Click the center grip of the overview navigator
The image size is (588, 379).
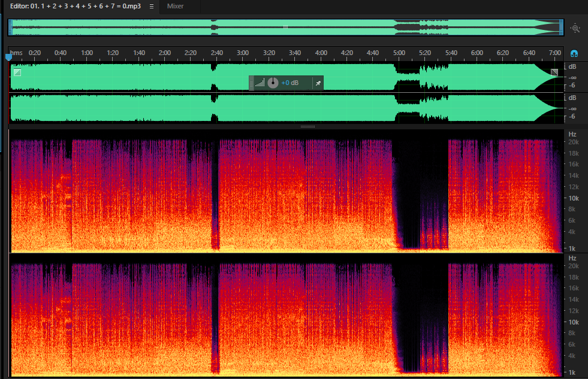285,28
